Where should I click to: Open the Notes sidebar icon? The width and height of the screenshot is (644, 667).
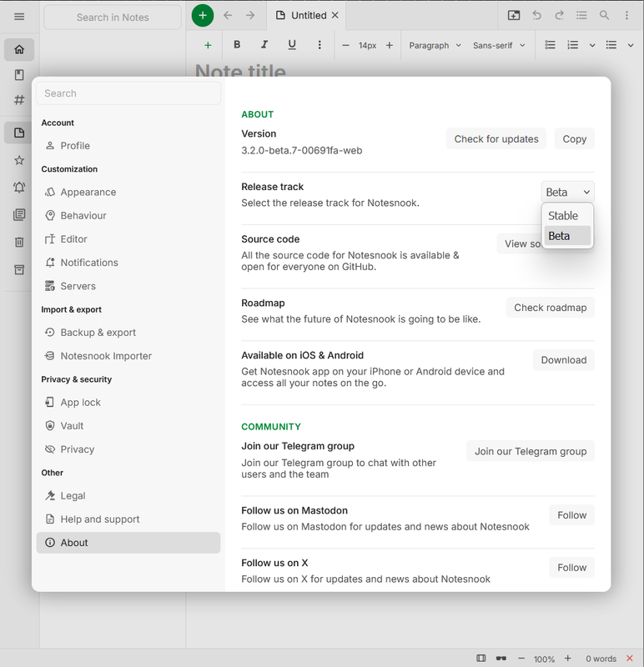click(x=19, y=133)
